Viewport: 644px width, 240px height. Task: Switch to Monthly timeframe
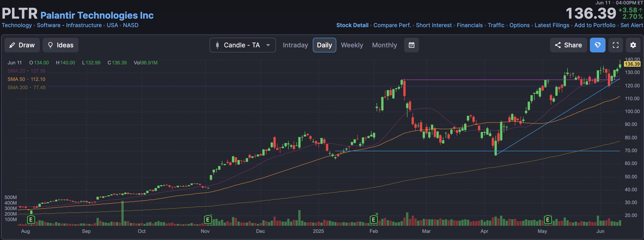(384, 45)
